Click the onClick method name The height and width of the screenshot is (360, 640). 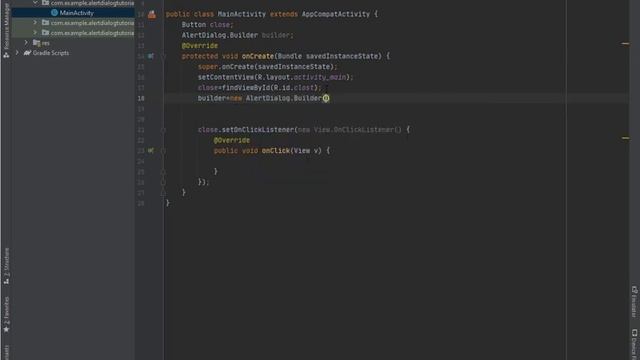coord(276,151)
